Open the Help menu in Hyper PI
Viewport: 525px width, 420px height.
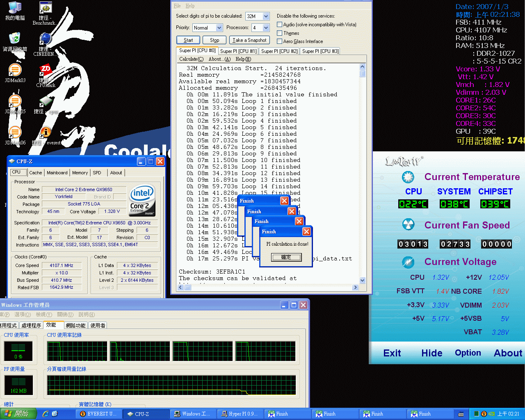pyautogui.click(x=190, y=6)
